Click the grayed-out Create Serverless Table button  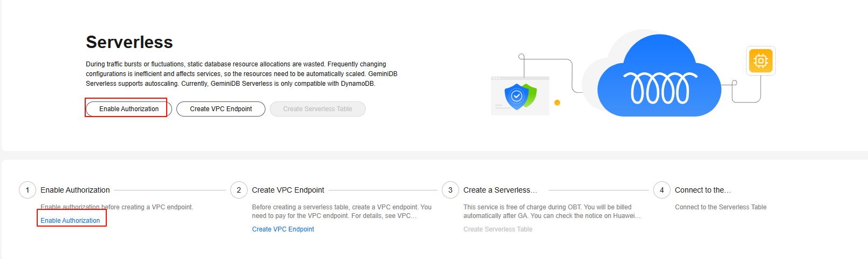317,109
